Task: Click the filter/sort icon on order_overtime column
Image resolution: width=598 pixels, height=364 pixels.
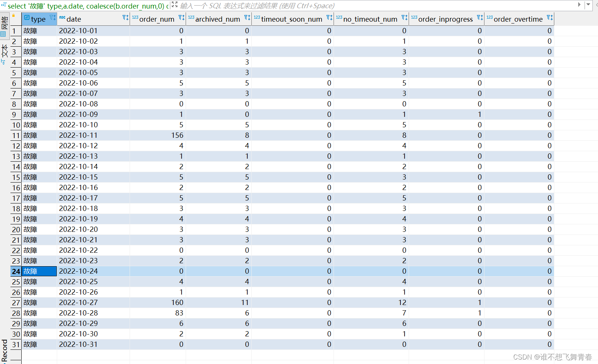Action: point(550,18)
